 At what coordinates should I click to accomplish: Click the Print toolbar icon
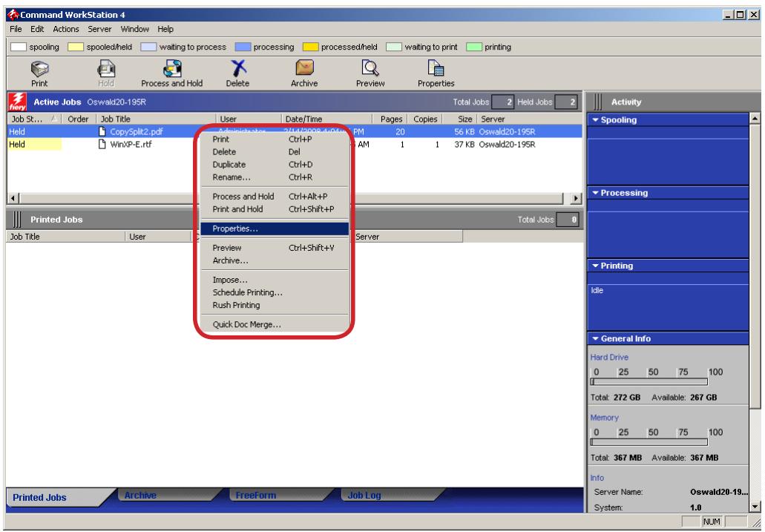click(39, 68)
